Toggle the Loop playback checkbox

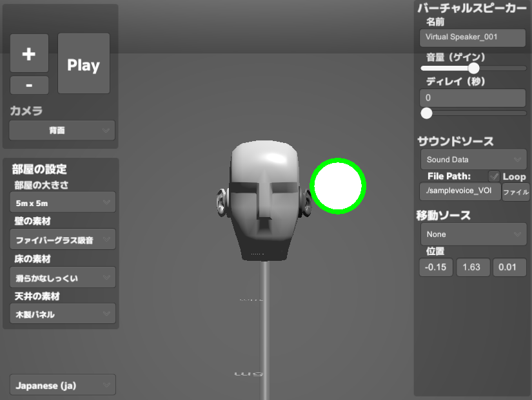[x=494, y=176]
